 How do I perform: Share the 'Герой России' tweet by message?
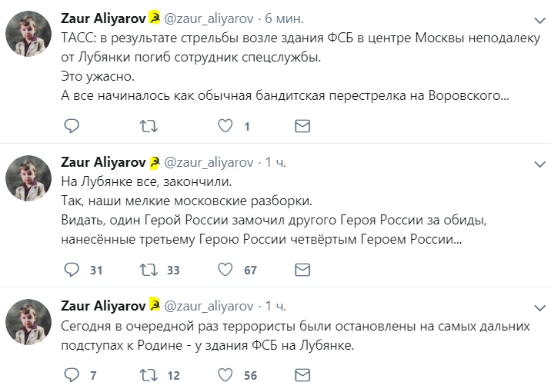[303, 270]
